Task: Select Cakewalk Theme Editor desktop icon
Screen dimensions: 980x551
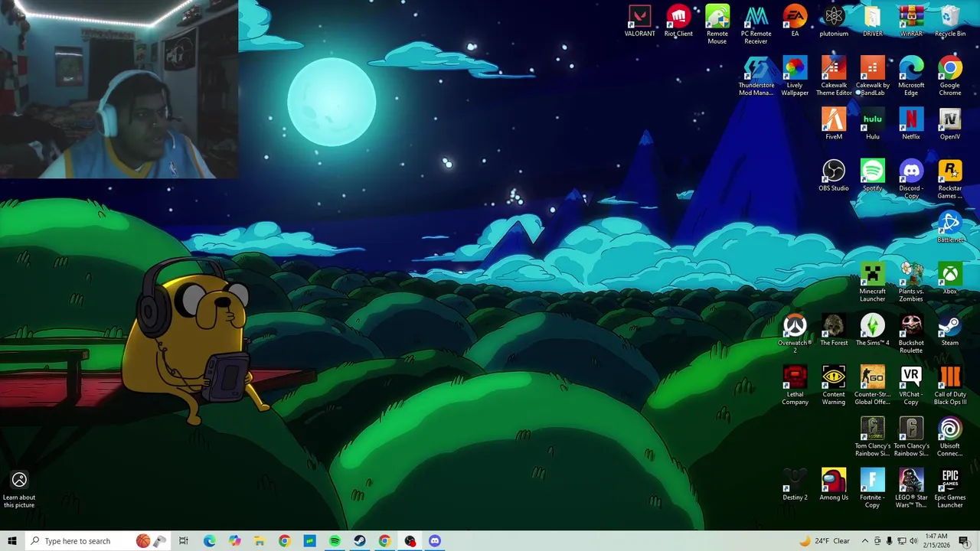Action: click(834, 77)
